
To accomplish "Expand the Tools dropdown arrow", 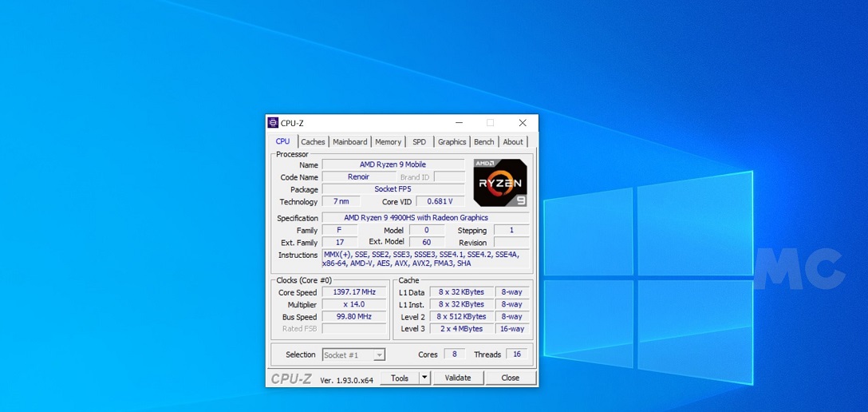I will tap(424, 378).
